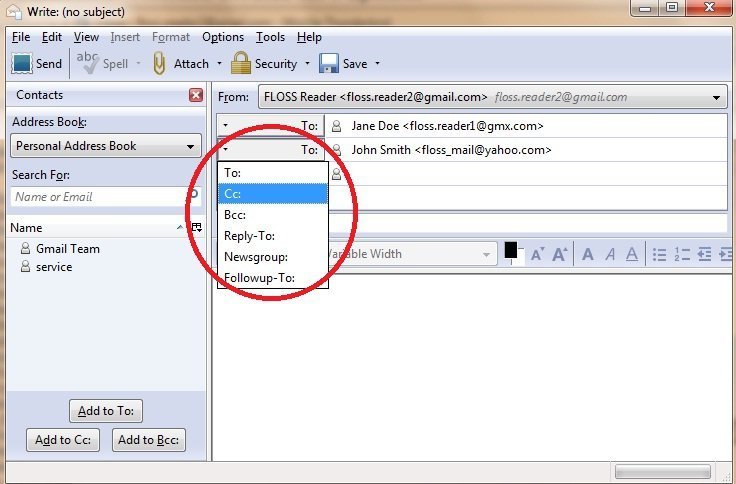The width and height of the screenshot is (736, 484).
Task: Click the indent icon at toolbar edge
Action: 726,254
